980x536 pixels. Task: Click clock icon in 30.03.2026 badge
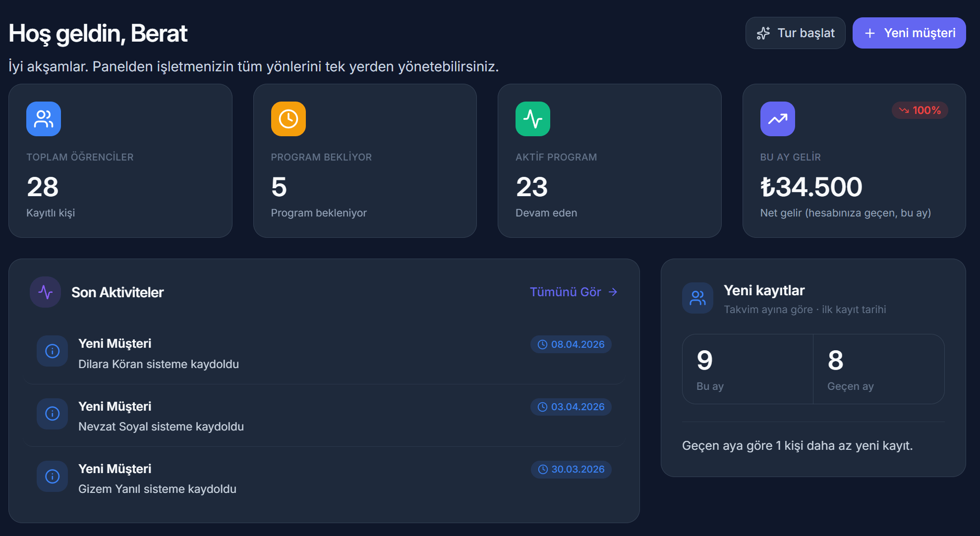(x=543, y=469)
